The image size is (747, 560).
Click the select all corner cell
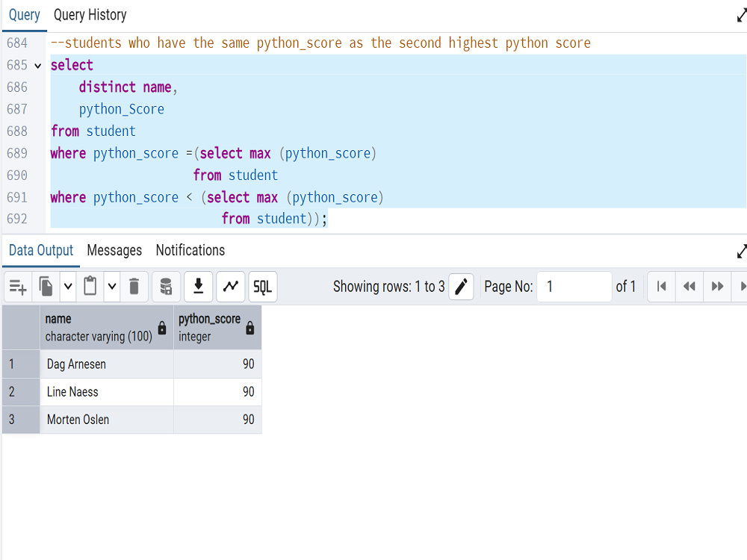click(21, 328)
